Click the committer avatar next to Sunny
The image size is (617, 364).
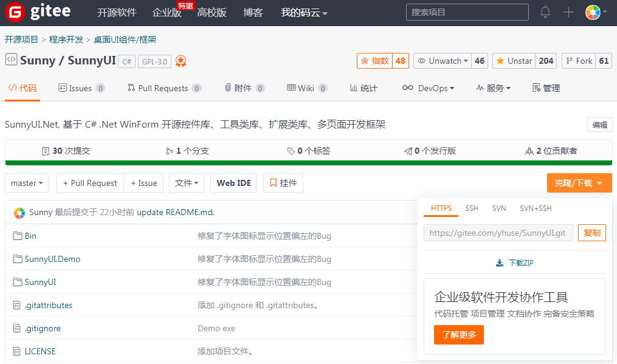pos(19,213)
